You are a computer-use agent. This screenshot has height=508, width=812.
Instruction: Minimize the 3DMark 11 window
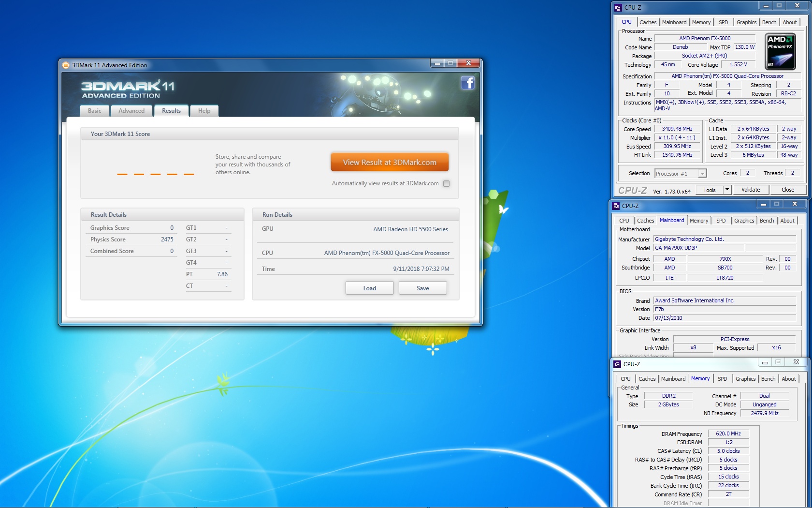(437, 63)
